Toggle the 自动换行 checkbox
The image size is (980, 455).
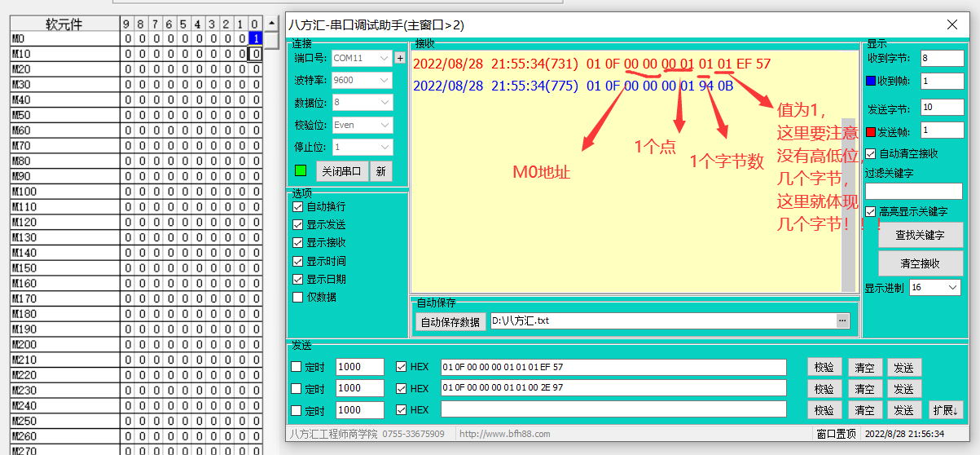[x=298, y=207]
